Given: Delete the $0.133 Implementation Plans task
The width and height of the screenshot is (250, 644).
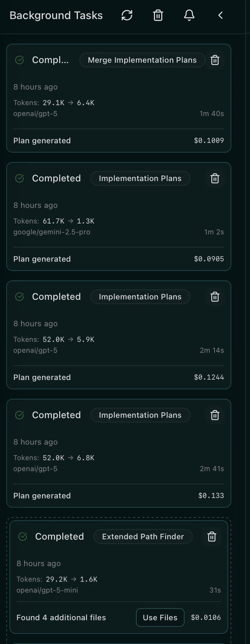Looking at the screenshot, I should [x=215, y=415].
